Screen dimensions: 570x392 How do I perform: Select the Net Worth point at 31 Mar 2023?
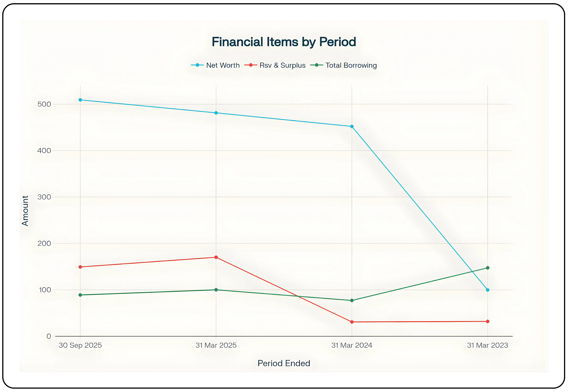tap(487, 290)
